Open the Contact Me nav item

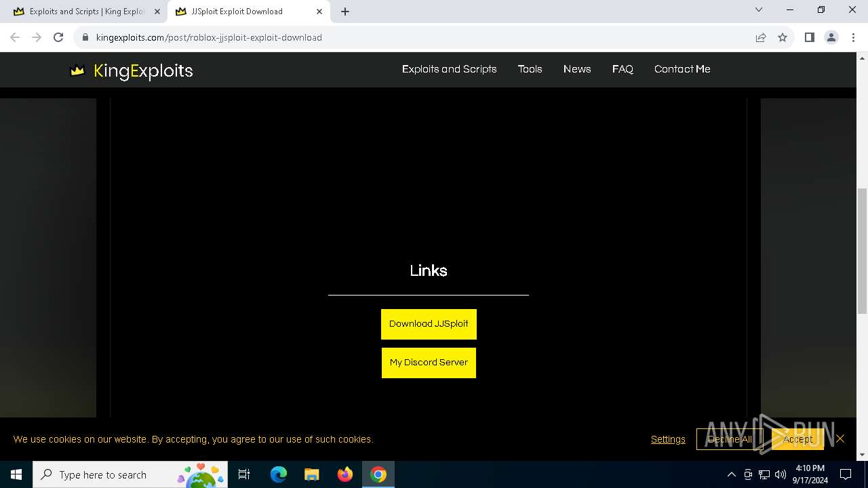(682, 69)
